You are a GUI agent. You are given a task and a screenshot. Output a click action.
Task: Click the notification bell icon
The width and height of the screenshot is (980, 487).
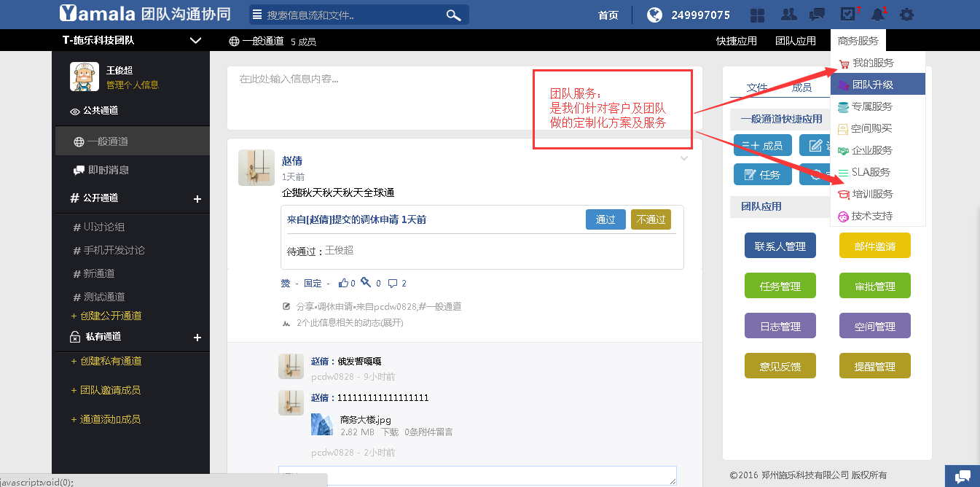(x=877, y=15)
